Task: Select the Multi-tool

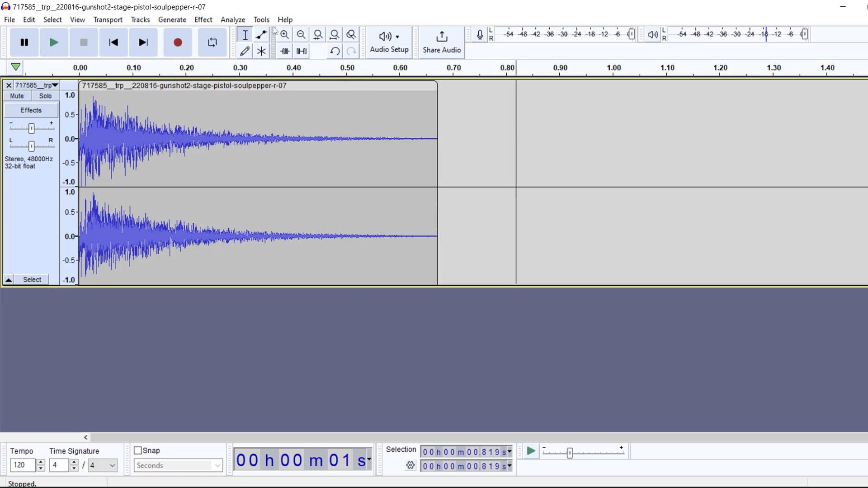Action: (x=261, y=51)
